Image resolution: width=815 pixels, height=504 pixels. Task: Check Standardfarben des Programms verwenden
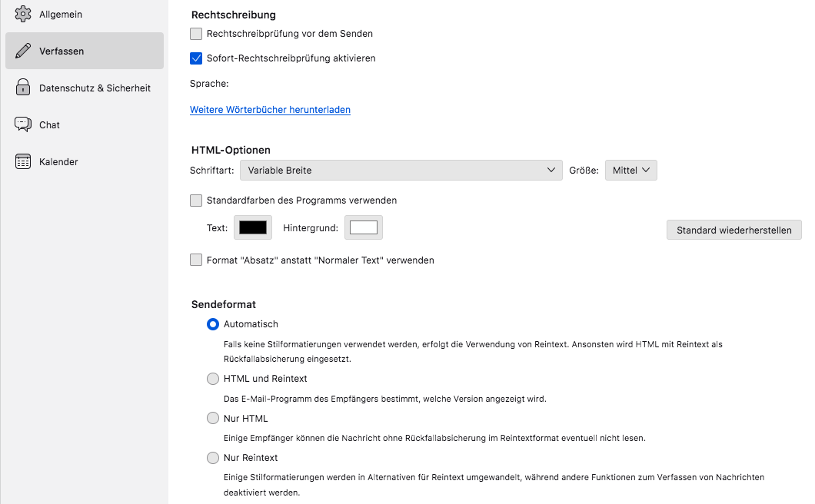[196, 201]
